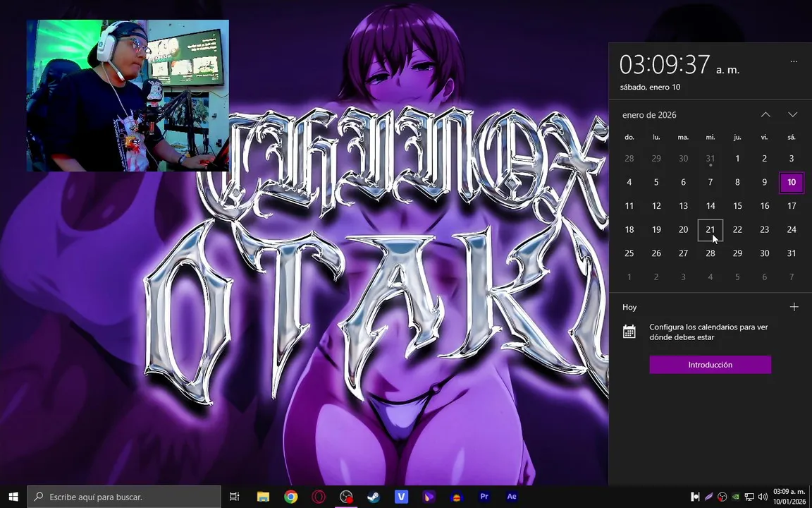Click the 'mi.' weekday header
812x508 pixels.
pyautogui.click(x=710, y=138)
